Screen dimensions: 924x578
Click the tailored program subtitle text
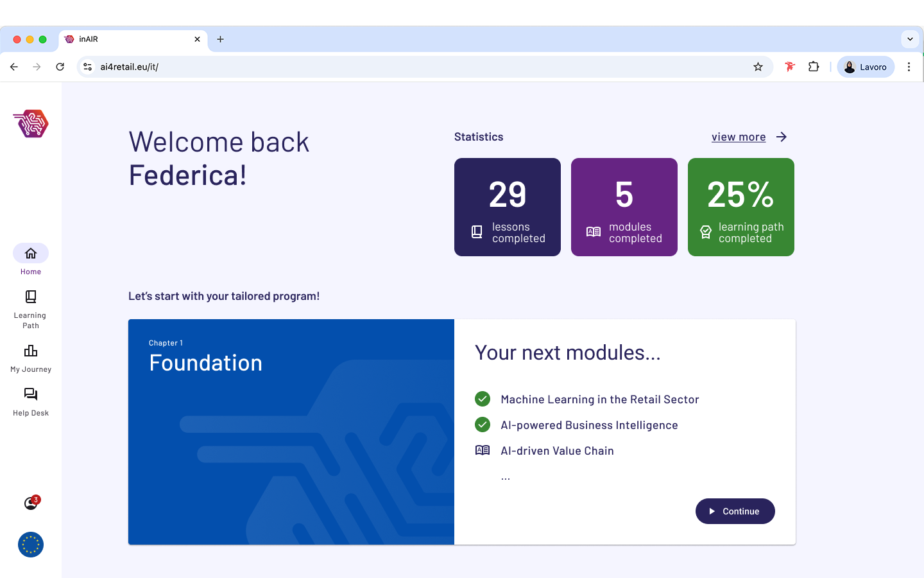[224, 296]
